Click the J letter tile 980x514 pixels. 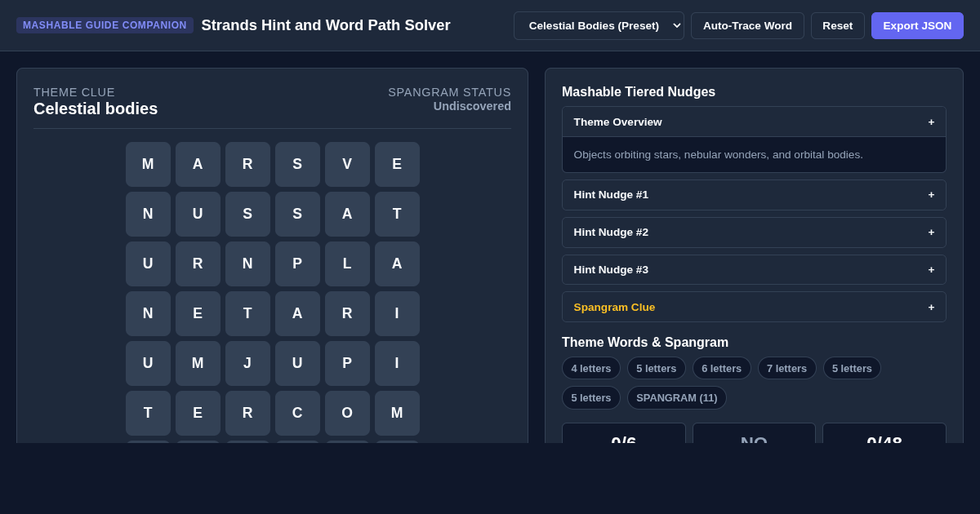pos(247,363)
